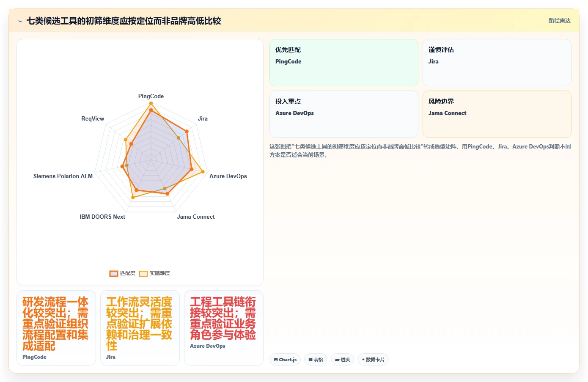Click the 研发流程一体化较突出 PingCode card
Screen dimensions: 588x382
tap(56, 328)
